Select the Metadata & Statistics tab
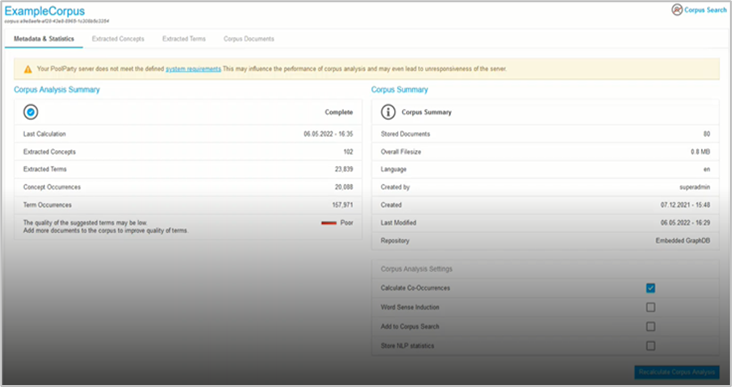 [44, 39]
